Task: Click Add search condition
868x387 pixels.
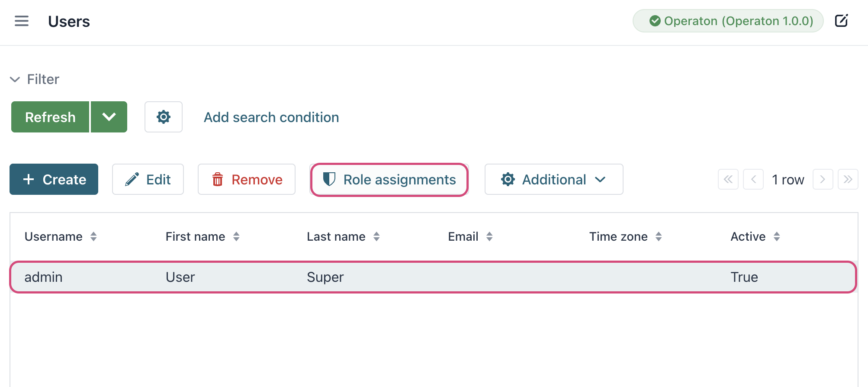Action: tap(271, 117)
